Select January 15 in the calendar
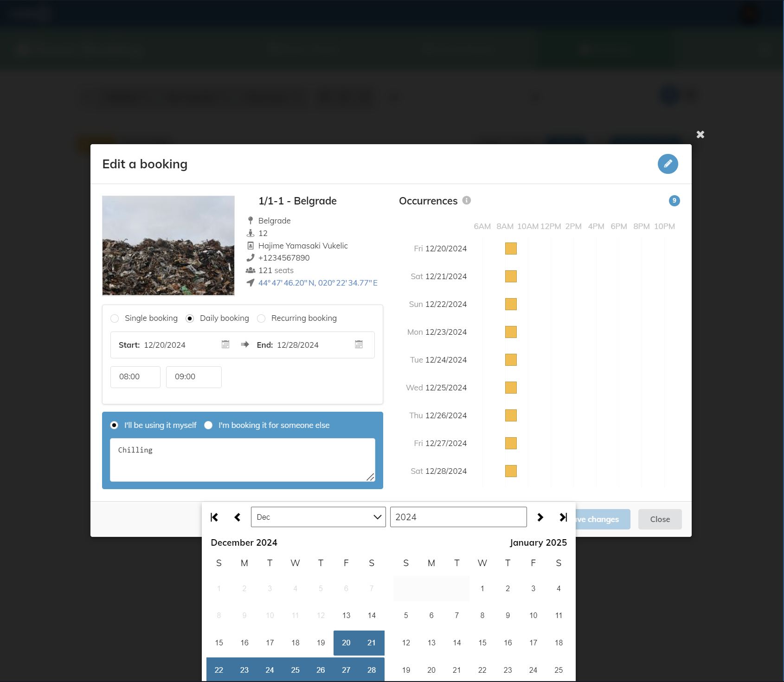Screen dimensions: 784x682 click(482, 643)
